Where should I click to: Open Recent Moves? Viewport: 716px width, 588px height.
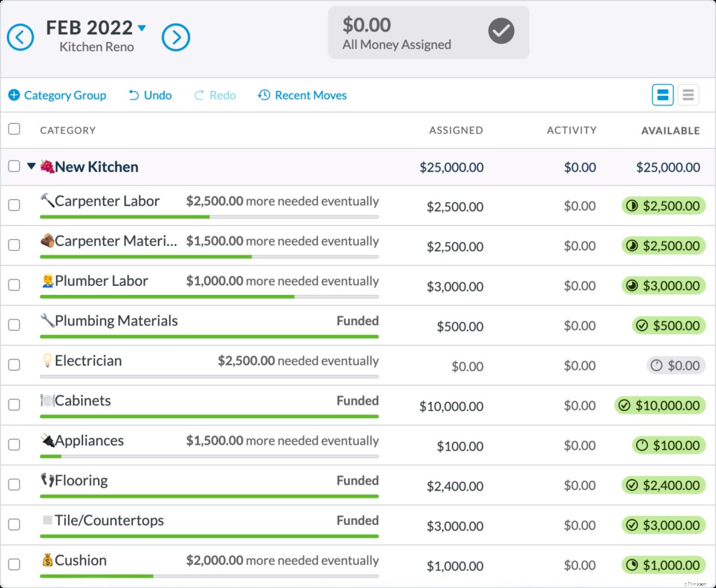pyautogui.click(x=302, y=95)
